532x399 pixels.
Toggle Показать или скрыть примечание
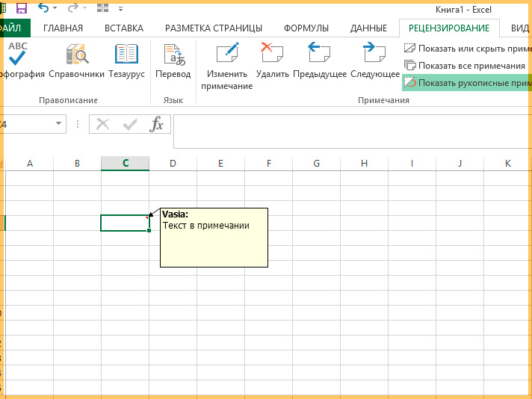(x=468, y=49)
